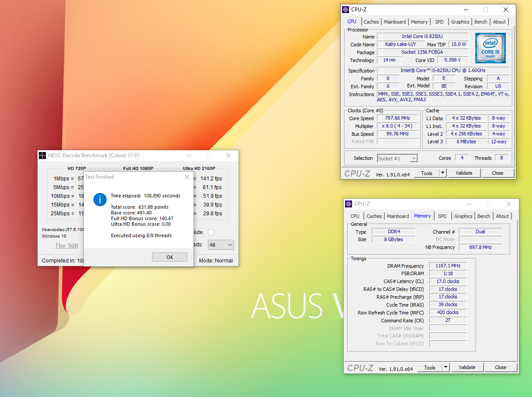The image size is (532, 397).
Task: Click the Bus Speed value 99.76 MHz
Action: pos(397,134)
